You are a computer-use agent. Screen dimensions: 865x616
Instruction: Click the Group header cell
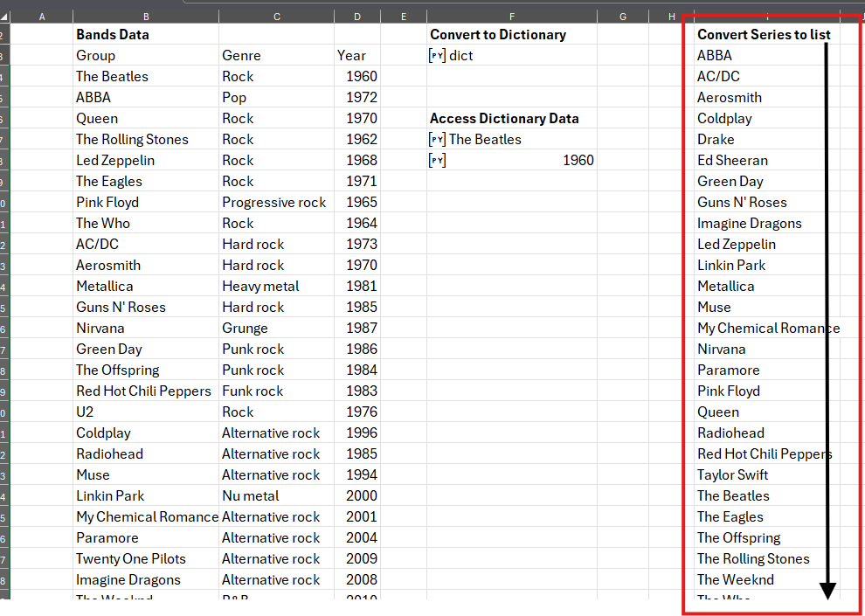[x=146, y=55]
